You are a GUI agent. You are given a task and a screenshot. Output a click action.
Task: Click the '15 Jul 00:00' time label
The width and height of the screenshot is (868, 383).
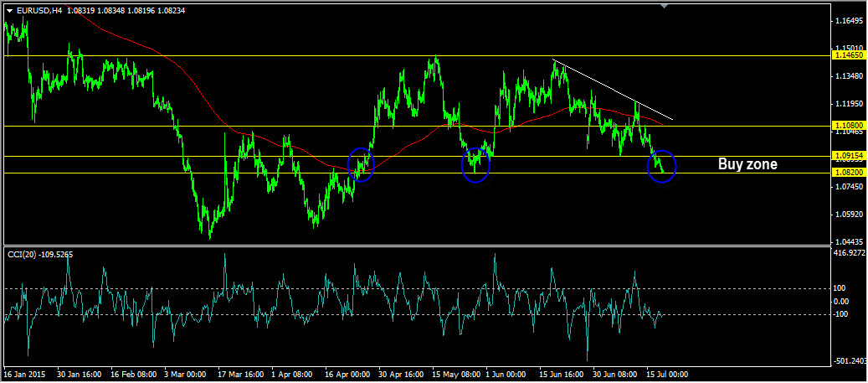point(668,374)
